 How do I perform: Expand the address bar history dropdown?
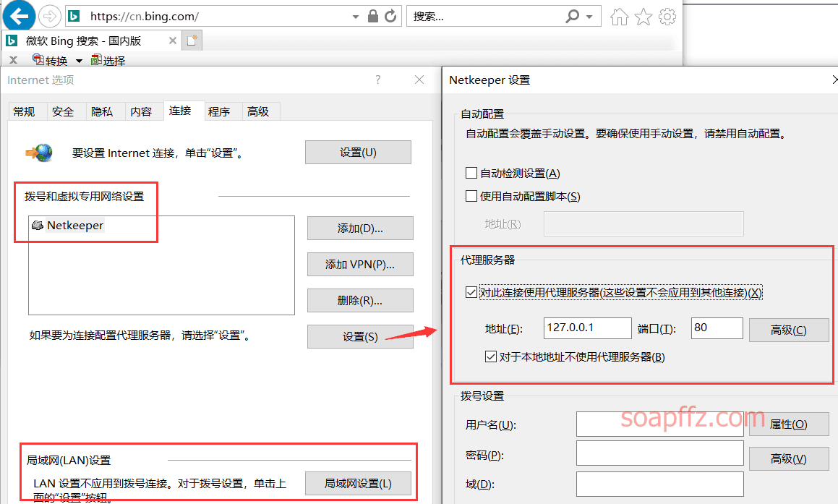tap(356, 17)
